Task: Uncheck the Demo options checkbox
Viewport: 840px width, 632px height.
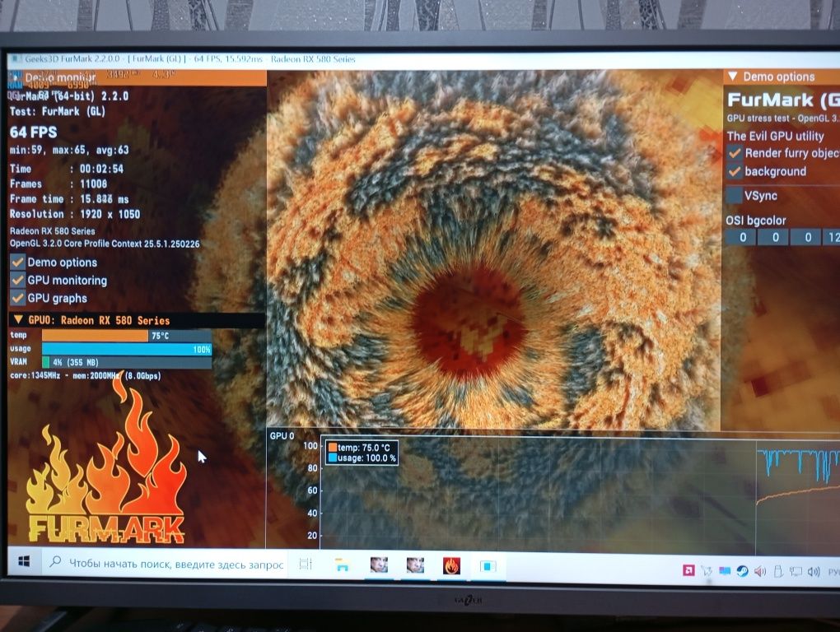Action: click(x=17, y=263)
